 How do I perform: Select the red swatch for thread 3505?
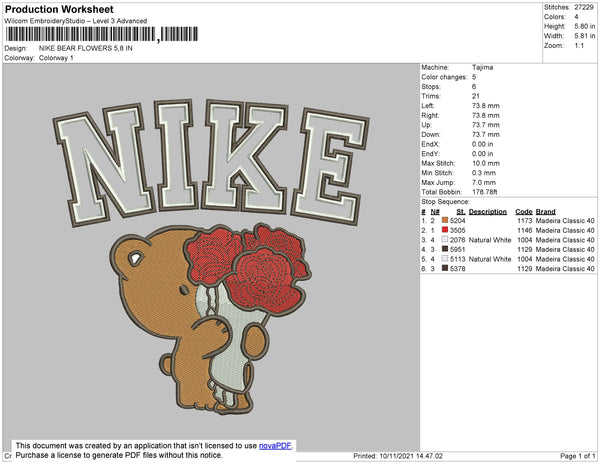(445, 230)
